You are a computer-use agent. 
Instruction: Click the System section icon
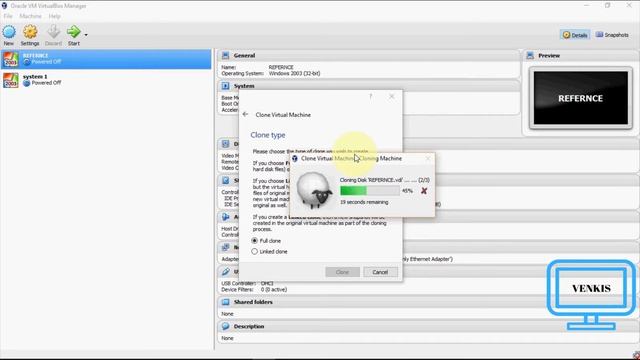click(x=225, y=86)
